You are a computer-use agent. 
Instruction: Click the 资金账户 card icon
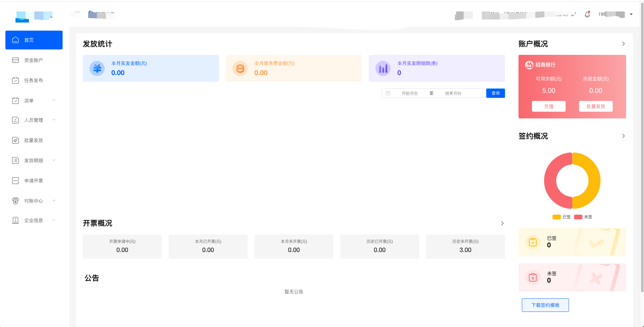pyautogui.click(x=15, y=60)
